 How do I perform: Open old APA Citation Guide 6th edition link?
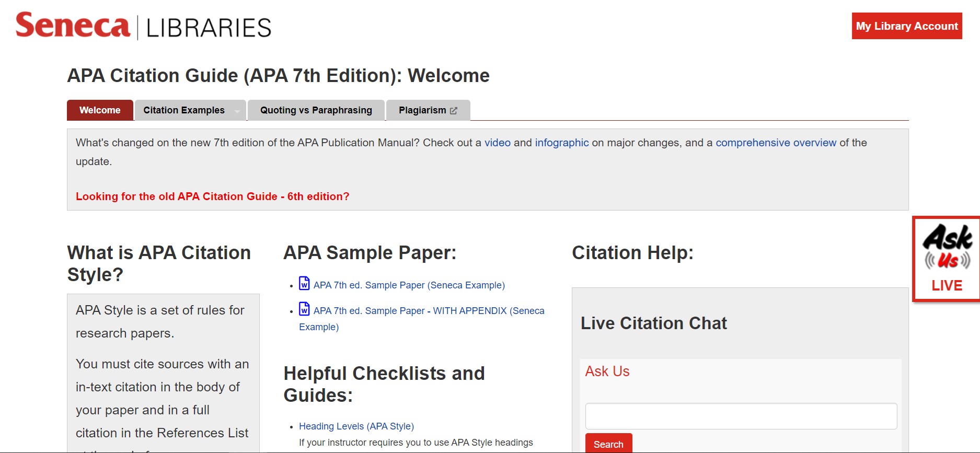pos(213,196)
